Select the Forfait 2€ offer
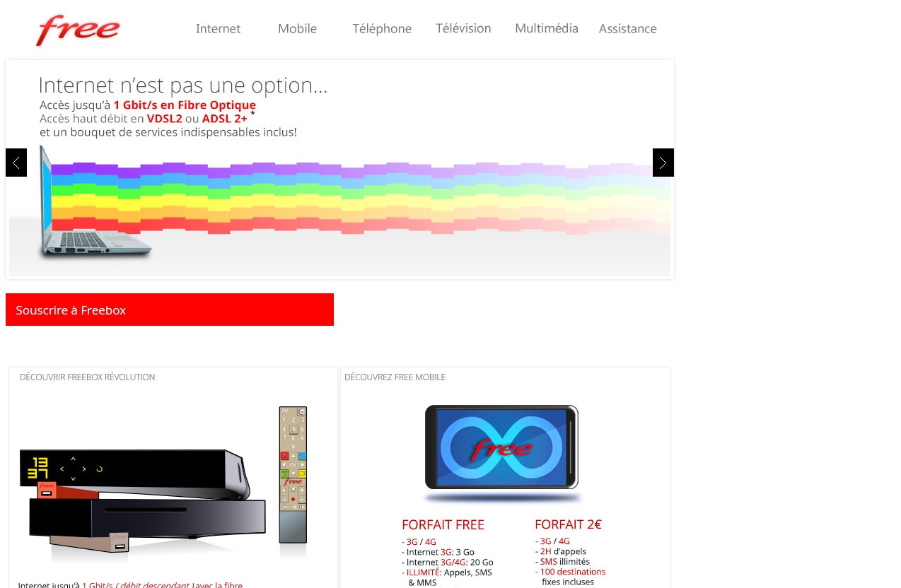Screen dimensions: 901x588 pos(568,524)
